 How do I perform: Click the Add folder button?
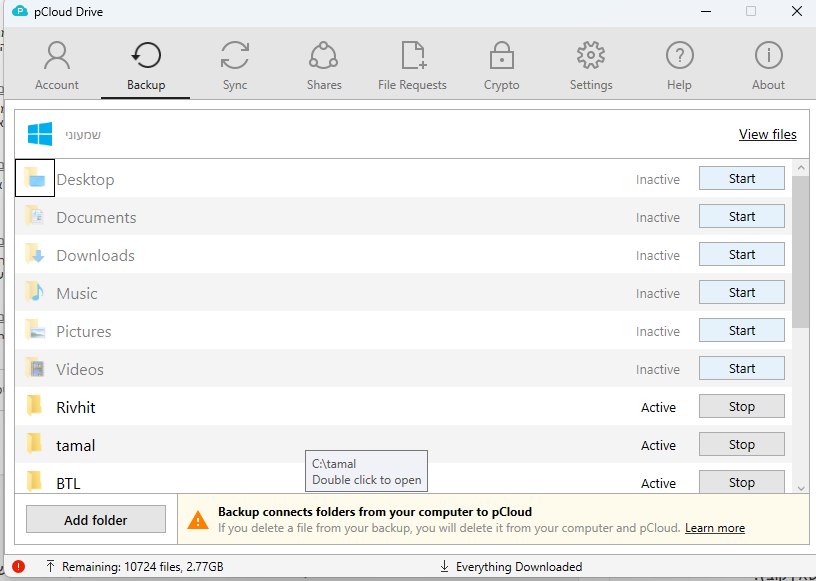(96, 520)
